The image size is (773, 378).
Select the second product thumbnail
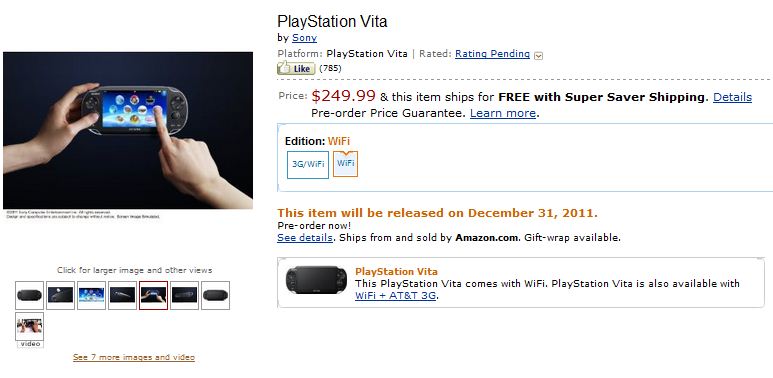60,295
